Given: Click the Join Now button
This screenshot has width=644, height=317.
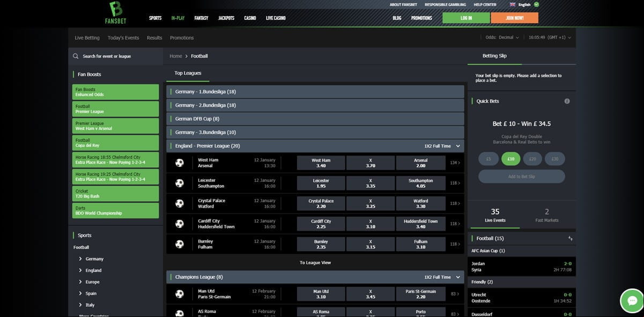Looking at the screenshot, I should point(514,18).
